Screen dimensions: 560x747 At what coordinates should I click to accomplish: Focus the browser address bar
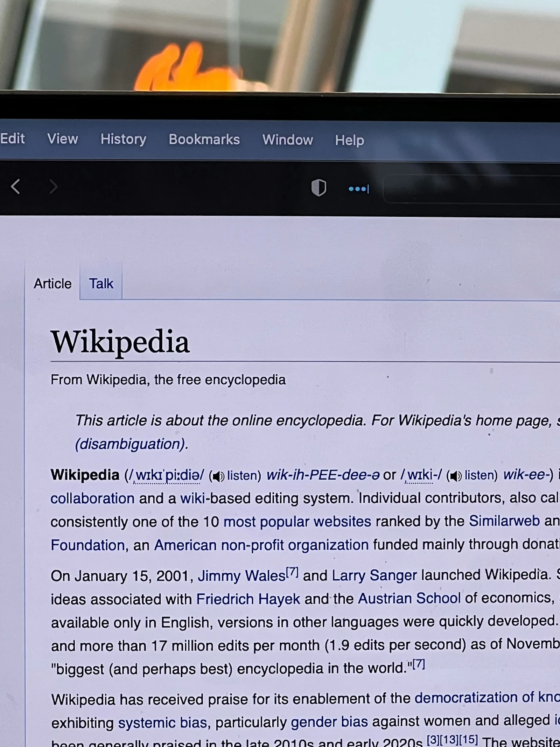471,189
